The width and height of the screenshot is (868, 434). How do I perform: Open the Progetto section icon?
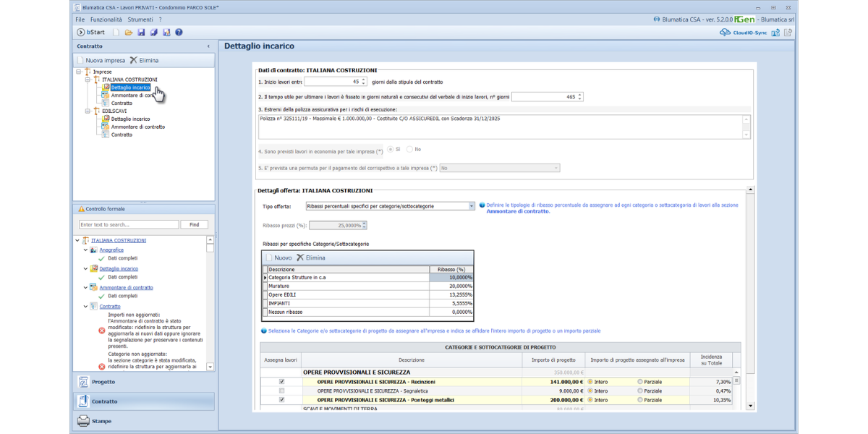[84, 382]
